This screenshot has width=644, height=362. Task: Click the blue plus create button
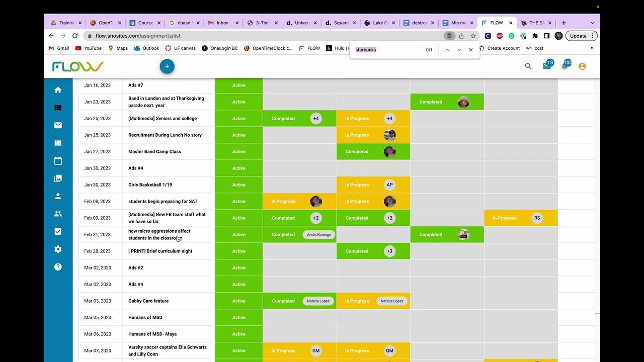167,66
